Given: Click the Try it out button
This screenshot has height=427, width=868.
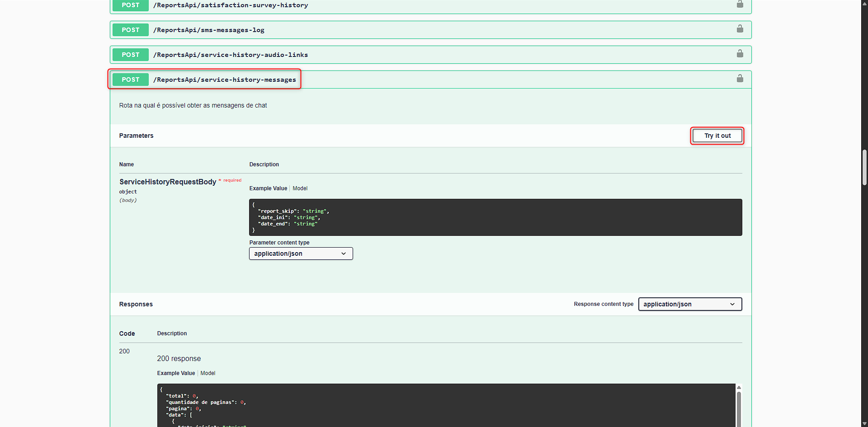Looking at the screenshot, I should tap(717, 136).
